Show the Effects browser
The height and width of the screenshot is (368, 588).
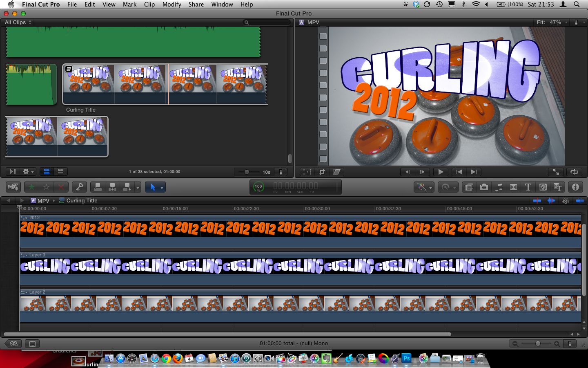pos(469,187)
